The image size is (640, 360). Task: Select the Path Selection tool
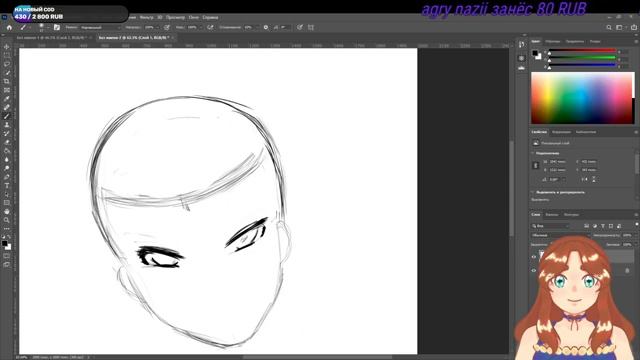click(x=7, y=194)
